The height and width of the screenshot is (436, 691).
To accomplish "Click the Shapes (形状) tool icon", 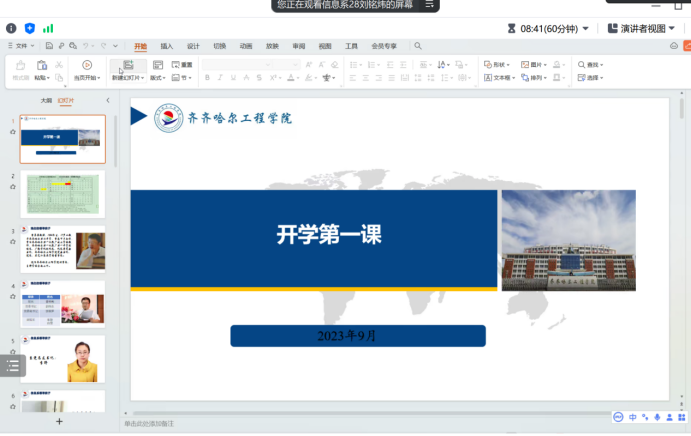I will [487, 65].
